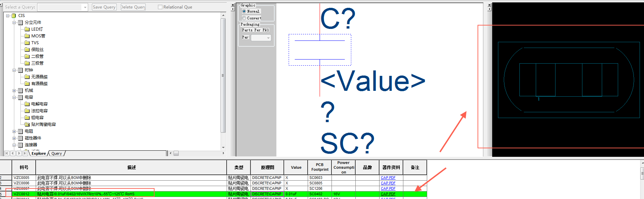The width and height of the screenshot is (644, 199).
Task: Select the 磁性器件 table icon
Action: 20,138
